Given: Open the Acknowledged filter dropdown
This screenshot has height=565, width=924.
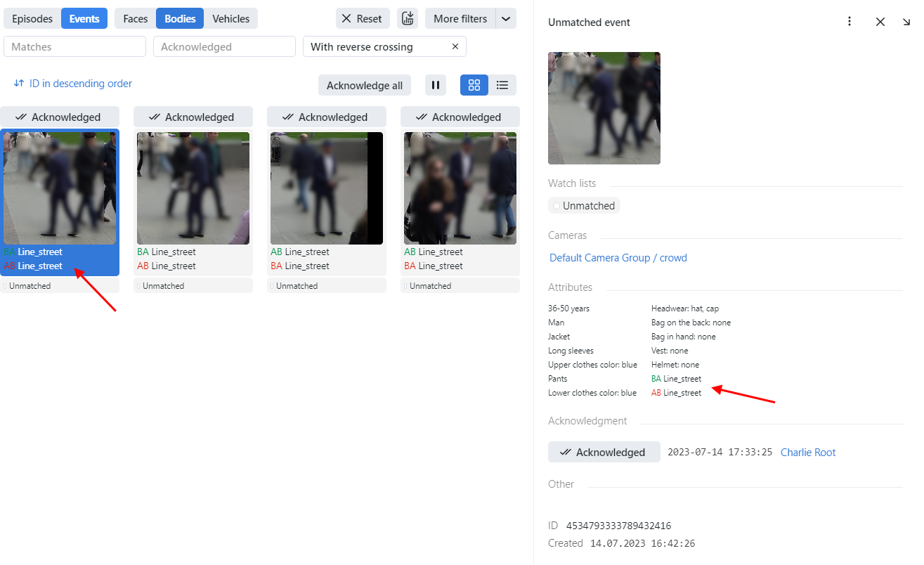Looking at the screenshot, I should click(x=224, y=47).
